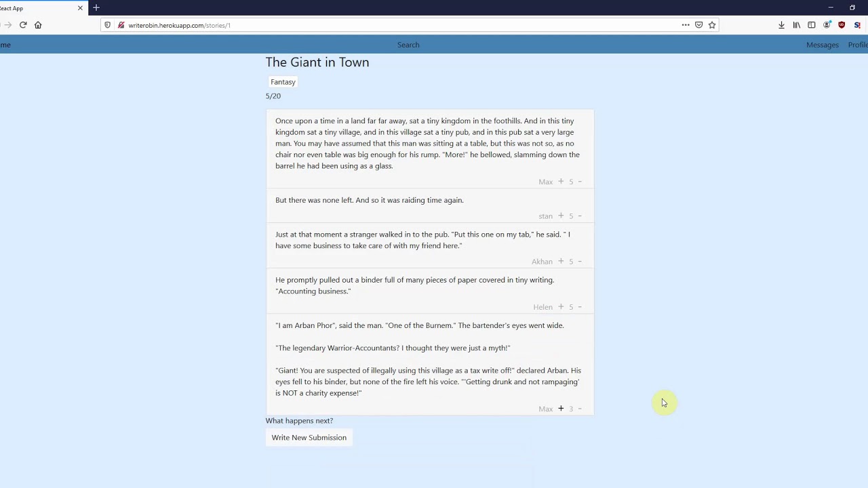The height and width of the screenshot is (488, 868).
Task: View site tracking protection shield icon
Action: 107,25
